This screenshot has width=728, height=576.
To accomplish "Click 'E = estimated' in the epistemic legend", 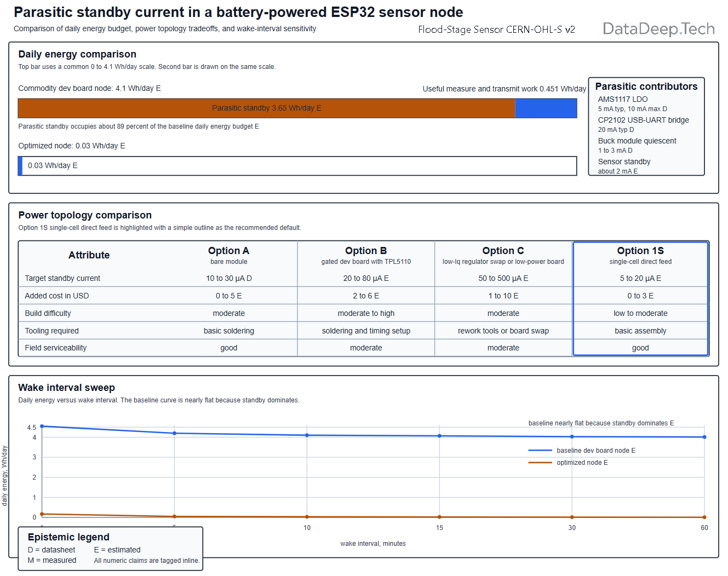I will pyautogui.click(x=117, y=550).
